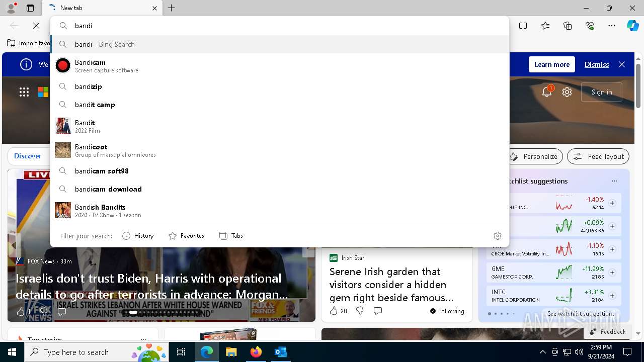
Task: Open the app launcher grid icon
Action: tap(24, 92)
